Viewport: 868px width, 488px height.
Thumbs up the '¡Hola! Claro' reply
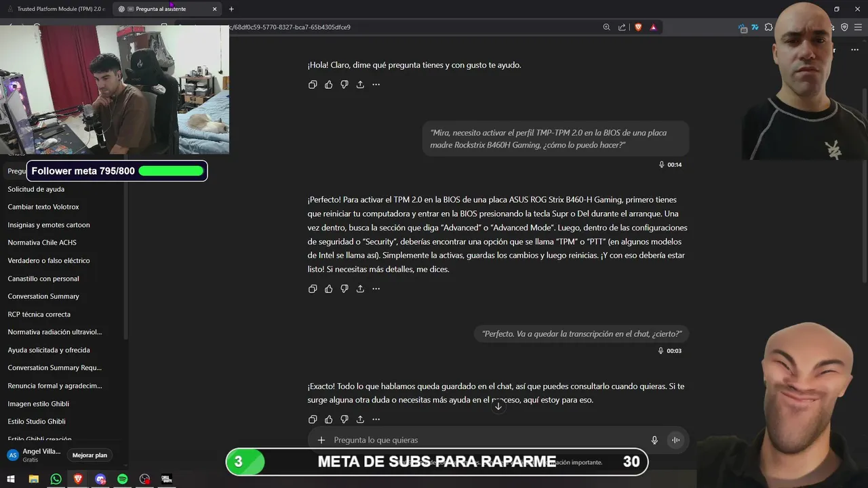(329, 85)
